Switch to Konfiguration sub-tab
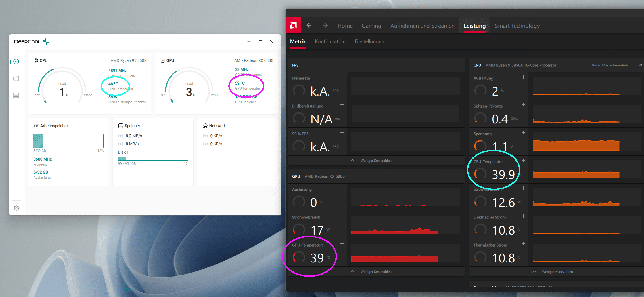 click(x=330, y=41)
